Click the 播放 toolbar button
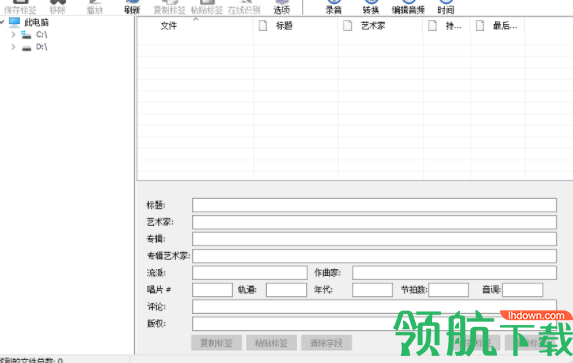The image size is (573, 363). (95, 7)
